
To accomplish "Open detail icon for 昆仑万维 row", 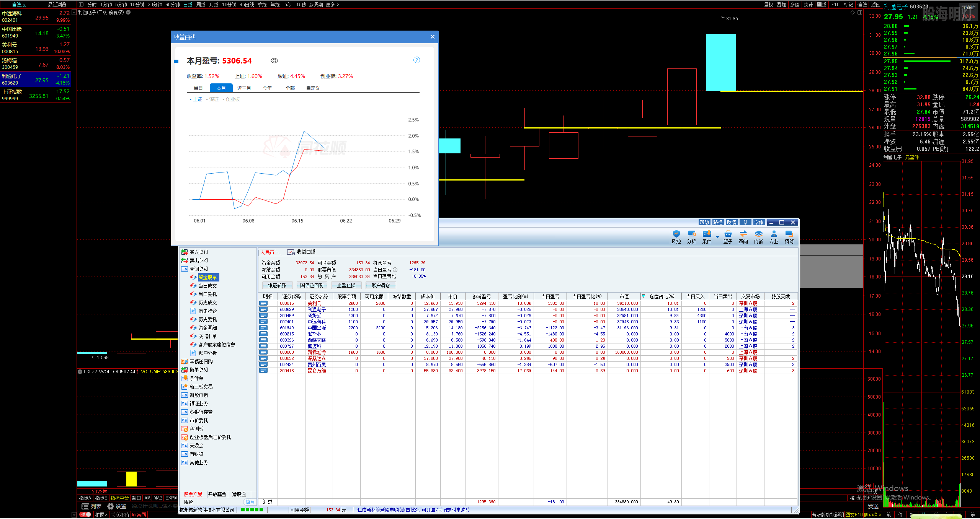I will [x=263, y=371].
